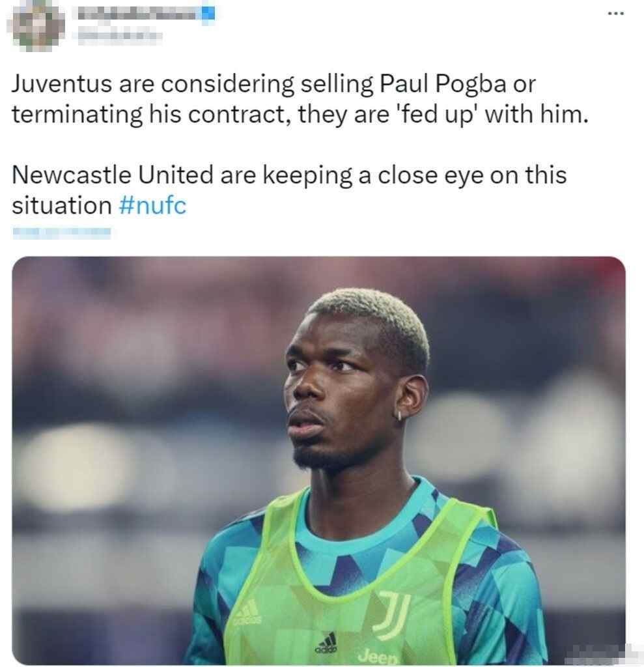The height and width of the screenshot is (667, 644).
Task: Open the attached Paul Pogba photo
Action: click(318, 461)
